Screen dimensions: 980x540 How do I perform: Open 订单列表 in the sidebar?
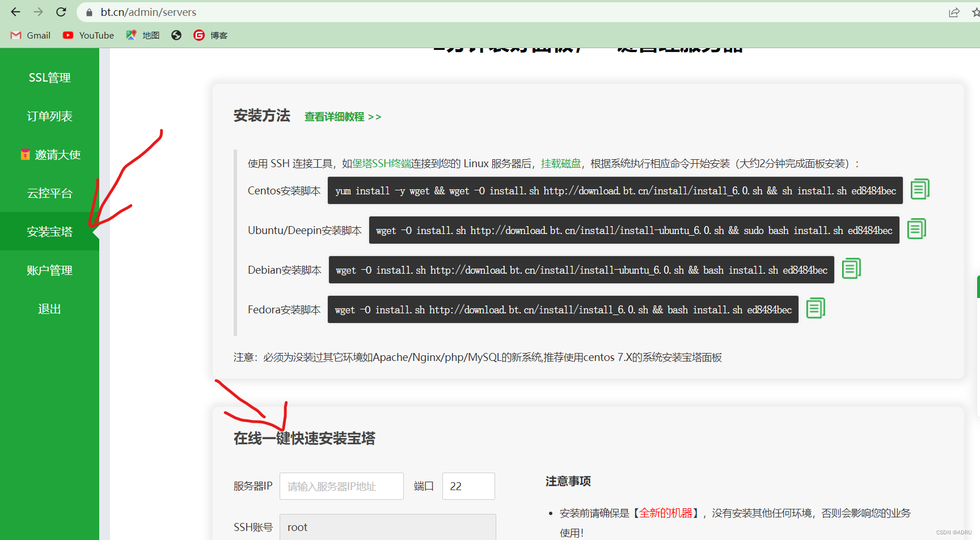click(49, 116)
